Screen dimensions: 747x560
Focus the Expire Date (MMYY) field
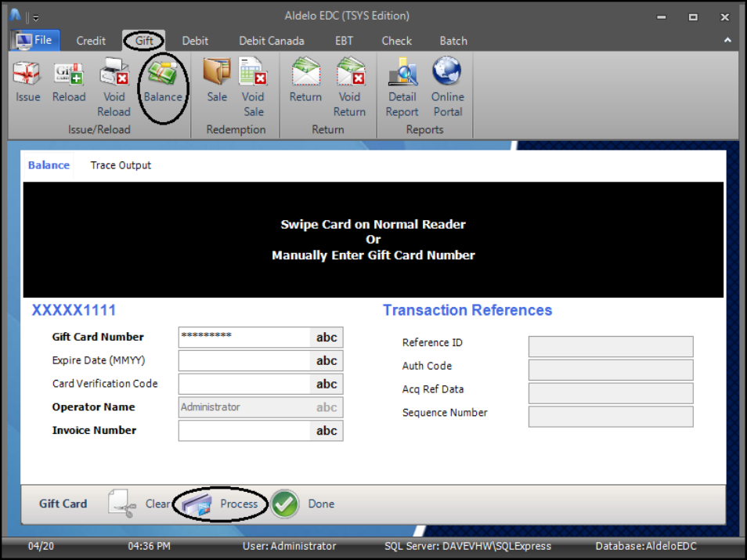point(244,360)
